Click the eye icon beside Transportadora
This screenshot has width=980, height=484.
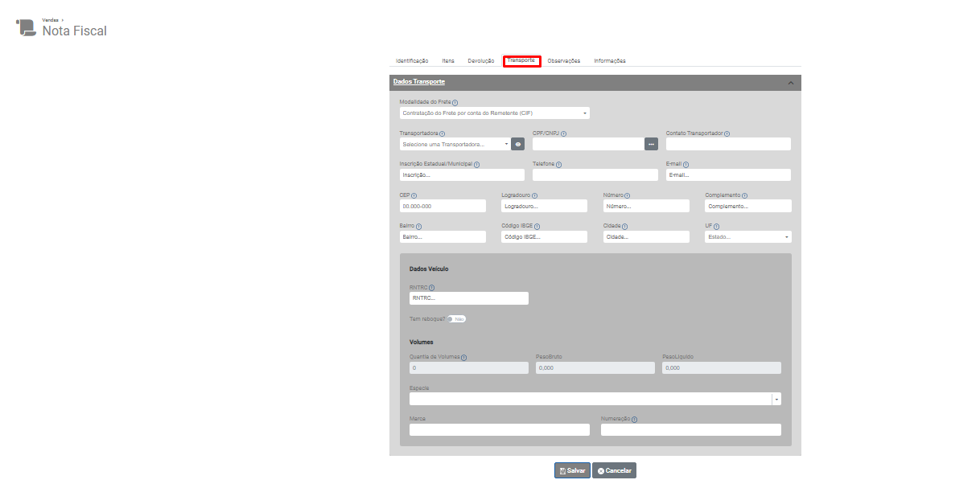click(x=518, y=144)
